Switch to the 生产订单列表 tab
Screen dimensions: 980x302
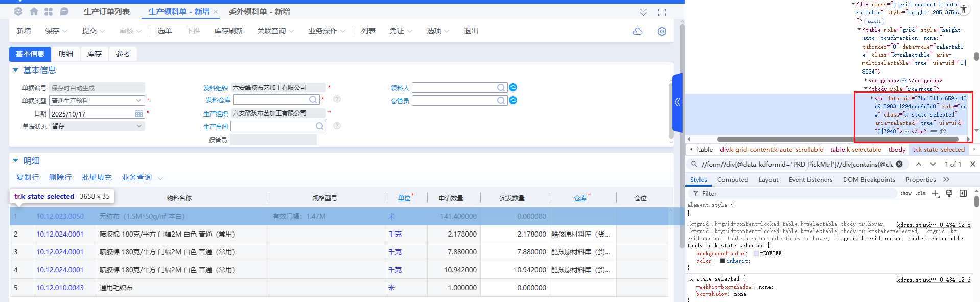coord(107,12)
